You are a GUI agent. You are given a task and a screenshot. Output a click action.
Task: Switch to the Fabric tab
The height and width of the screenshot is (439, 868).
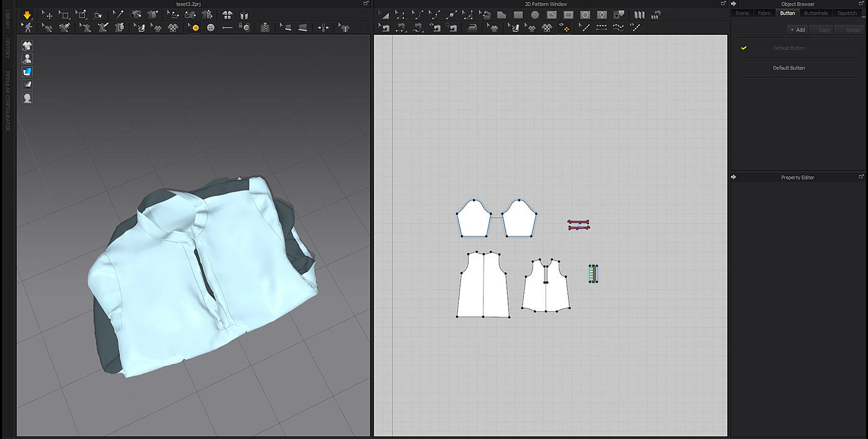tap(764, 13)
